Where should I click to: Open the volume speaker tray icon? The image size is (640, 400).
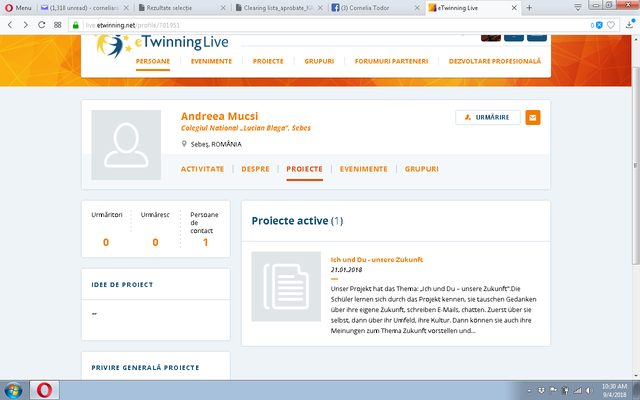(x=589, y=391)
